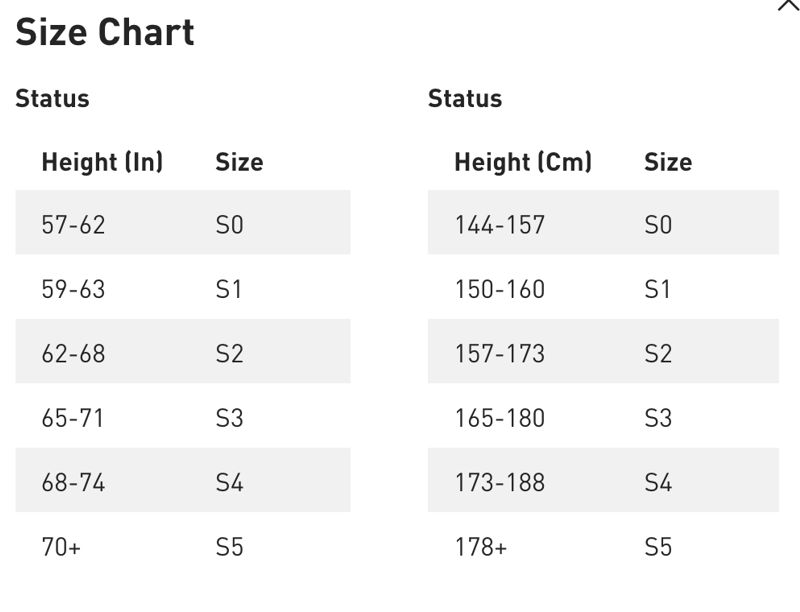The width and height of the screenshot is (800, 612).
Task: Select the 57-62 inches height cell
Action: click(73, 225)
